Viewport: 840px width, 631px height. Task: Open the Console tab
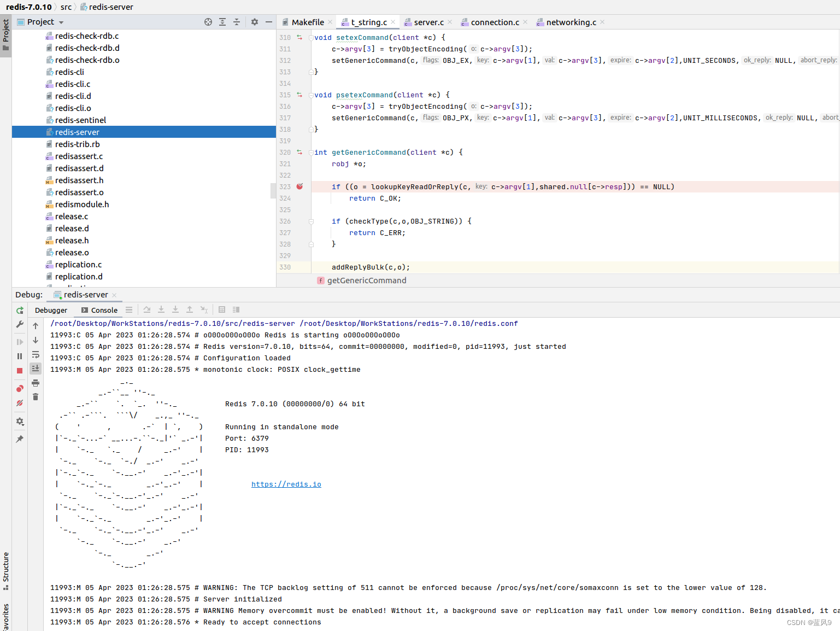99,310
